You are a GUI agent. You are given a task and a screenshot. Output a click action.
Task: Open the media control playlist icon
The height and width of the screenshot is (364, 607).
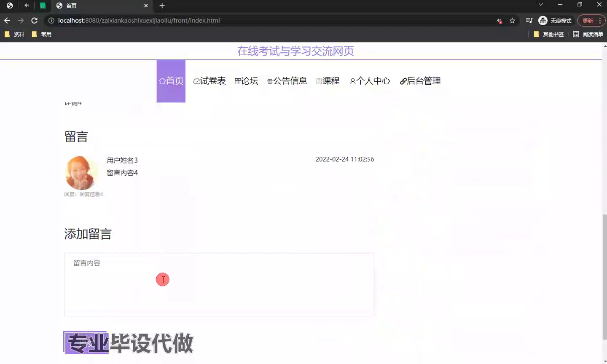pyautogui.click(x=529, y=21)
